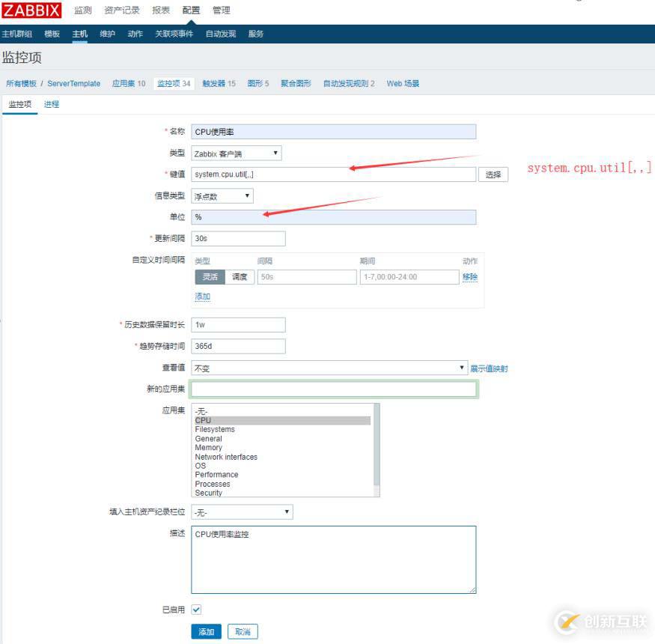655x644 pixels.
Task: Go to 主机群组 submenu
Action: coord(16,34)
